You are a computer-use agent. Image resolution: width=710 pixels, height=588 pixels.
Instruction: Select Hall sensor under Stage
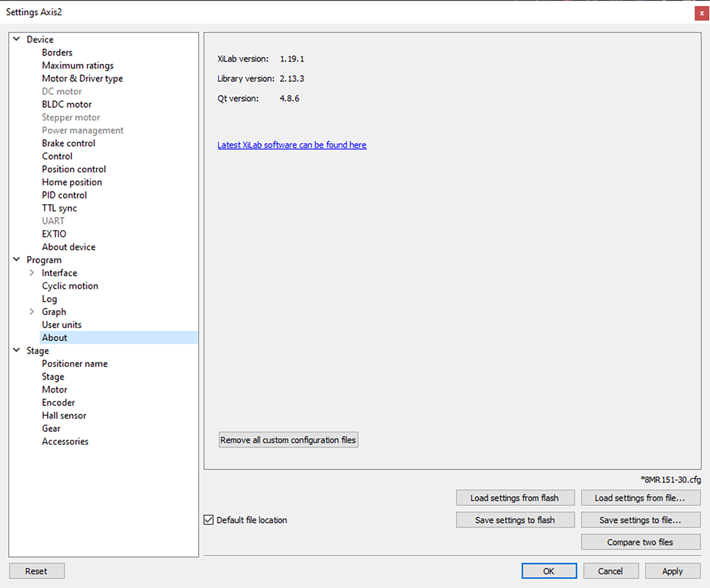(64, 416)
